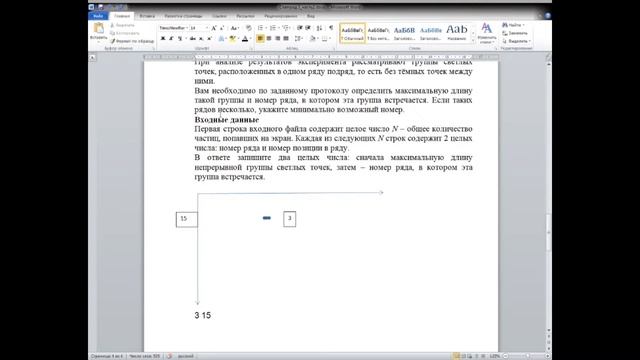Viewport: 640px width, 360px height.
Task: Click the Paste (Вставить) clipboard icon
Action: coord(98,28)
